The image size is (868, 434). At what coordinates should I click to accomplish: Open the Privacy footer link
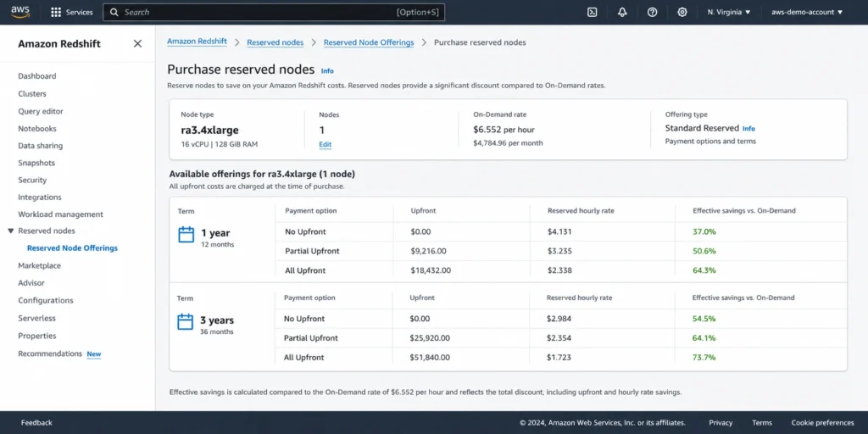(721, 423)
